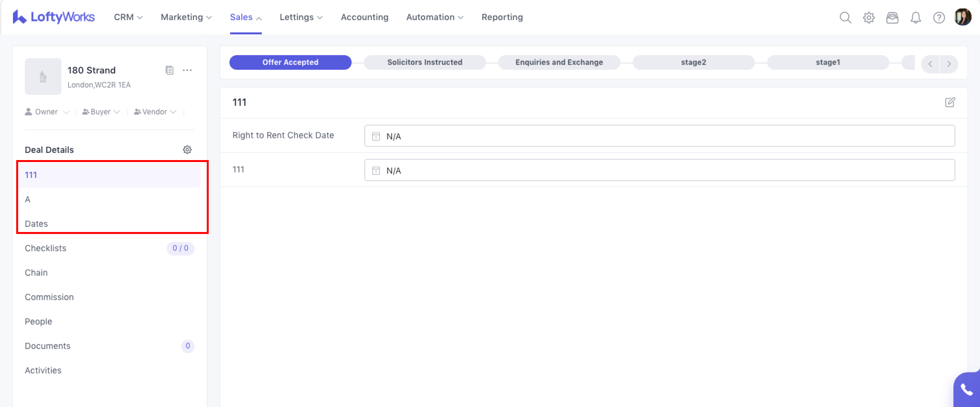Viewport: 980px width, 407px height.
Task: Open the Accounting menu item
Action: (x=364, y=17)
